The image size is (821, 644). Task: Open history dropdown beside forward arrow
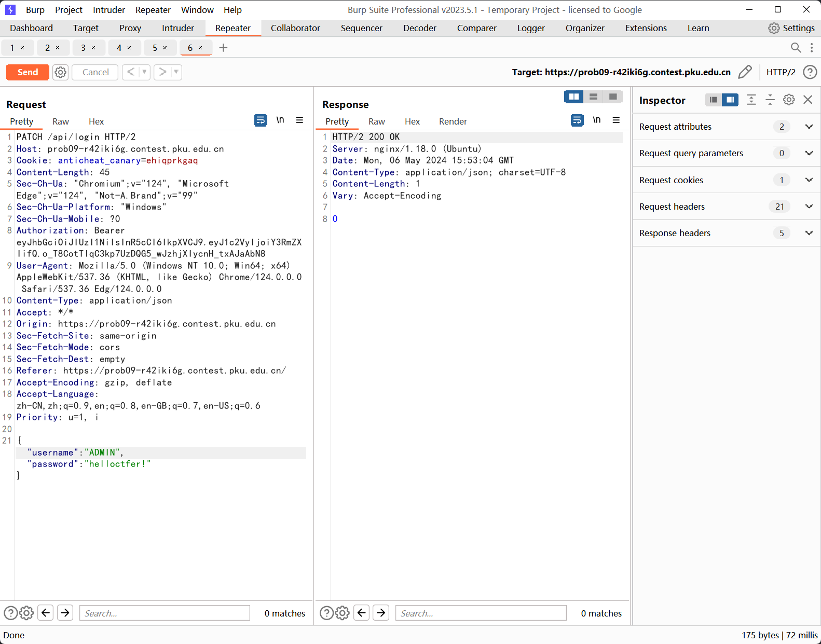176,72
